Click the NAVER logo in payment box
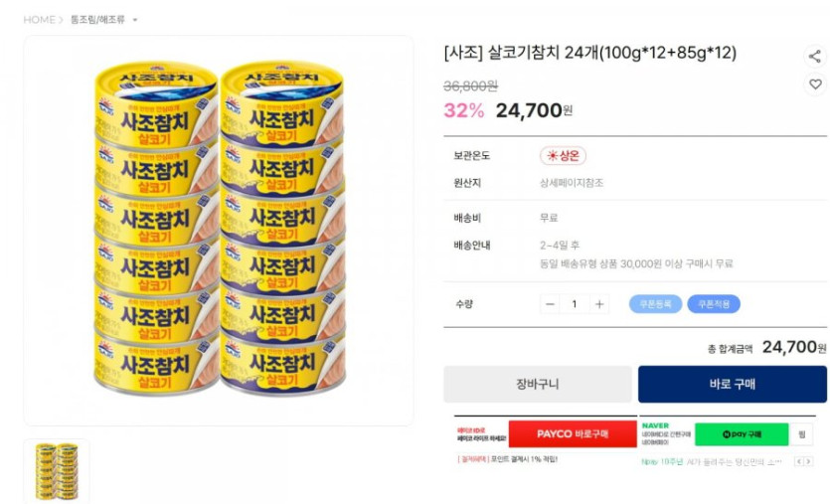 pyautogui.click(x=655, y=425)
